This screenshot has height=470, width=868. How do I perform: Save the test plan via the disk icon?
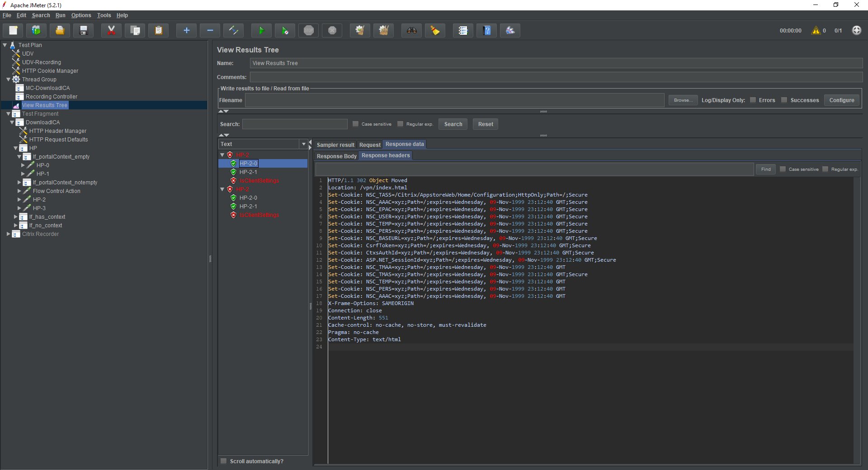tap(83, 30)
